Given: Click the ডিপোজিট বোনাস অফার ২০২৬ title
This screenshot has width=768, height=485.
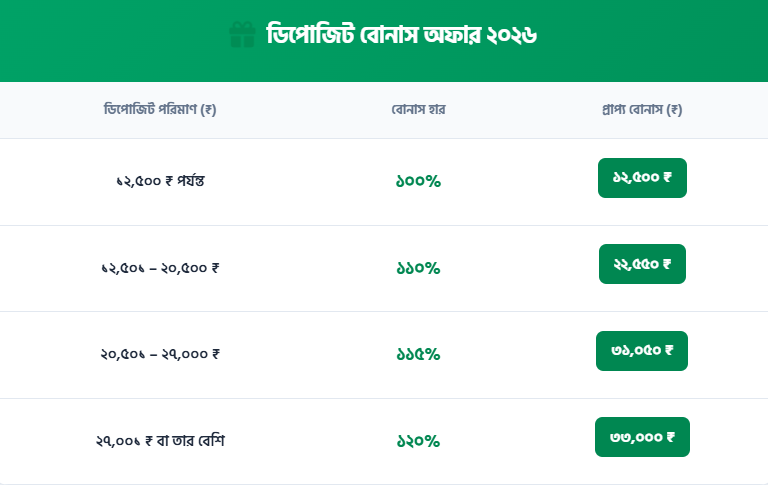Looking at the screenshot, I should (x=401, y=36).
